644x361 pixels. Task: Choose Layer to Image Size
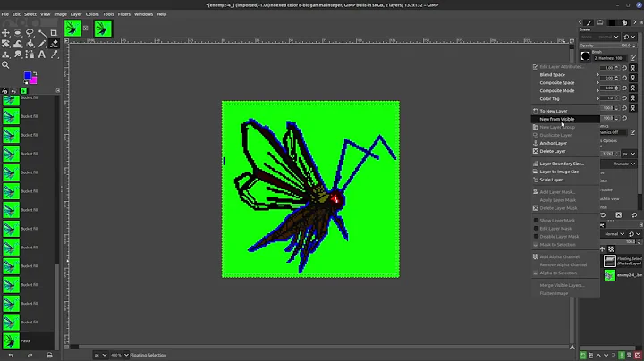point(565,172)
